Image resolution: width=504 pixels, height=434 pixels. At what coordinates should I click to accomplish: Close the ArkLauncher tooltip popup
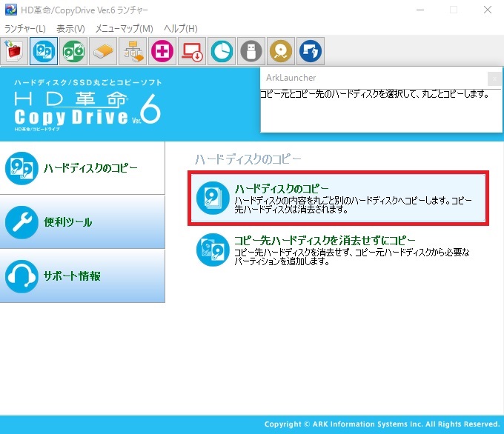click(x=494, y=79)
